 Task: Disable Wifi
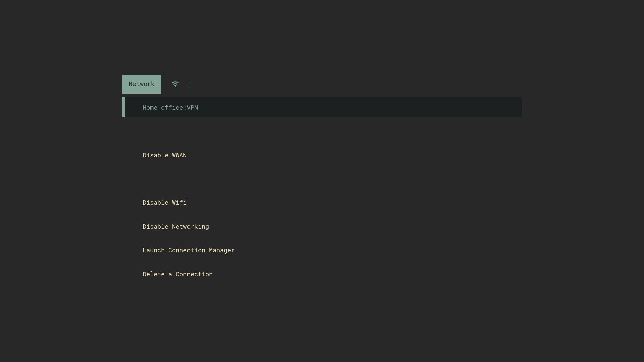pos(164,202)
